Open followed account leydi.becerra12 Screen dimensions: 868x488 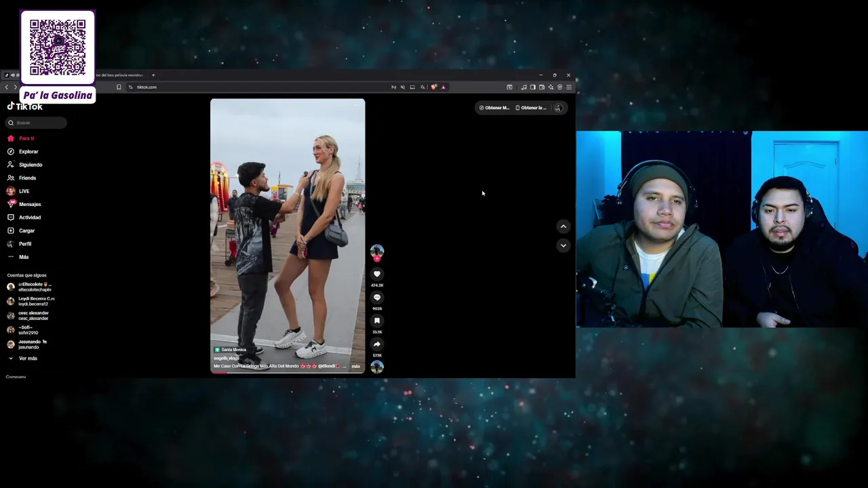click(x=31, y=301)
